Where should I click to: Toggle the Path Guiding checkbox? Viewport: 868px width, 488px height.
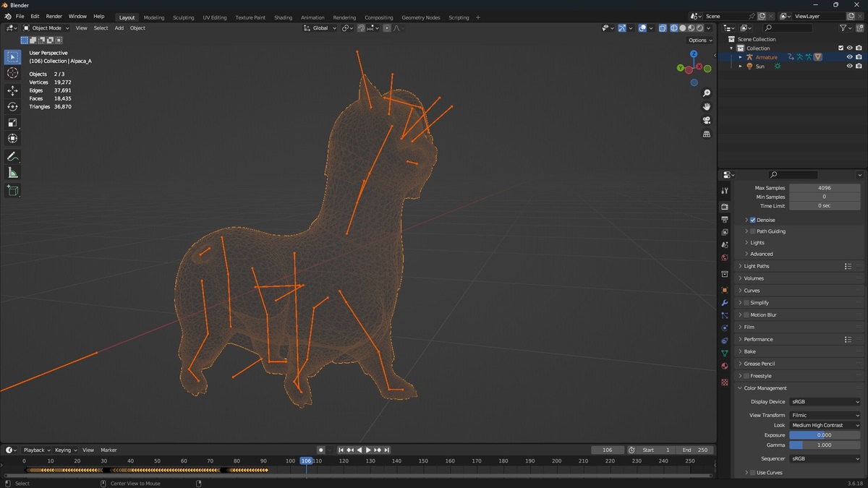[753, 231]
